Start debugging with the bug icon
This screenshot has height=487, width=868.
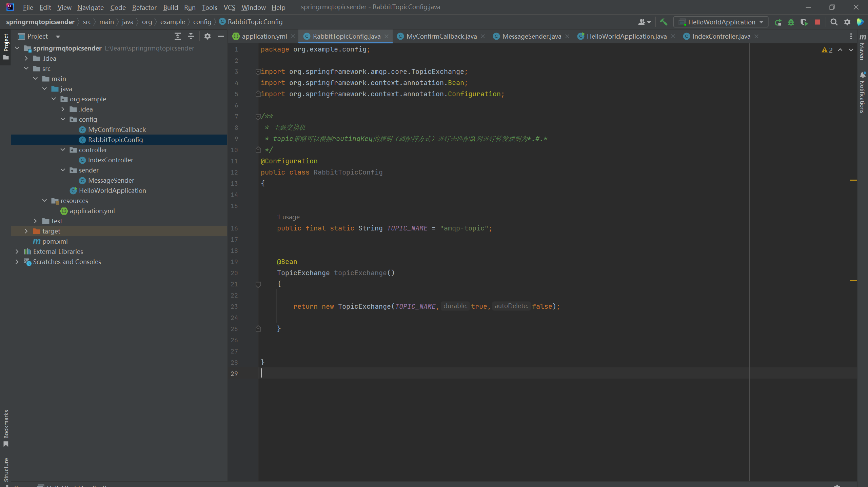(791, 22)
